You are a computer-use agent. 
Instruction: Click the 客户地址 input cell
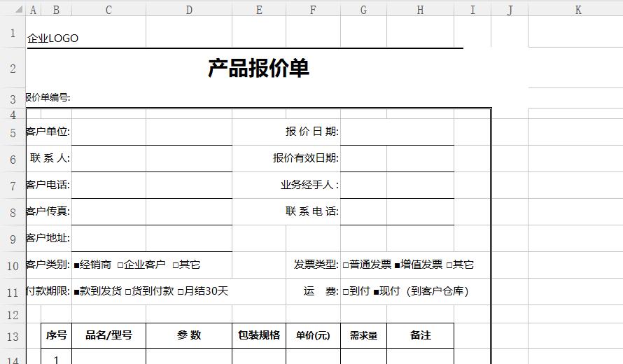click(x=152, y=239)
